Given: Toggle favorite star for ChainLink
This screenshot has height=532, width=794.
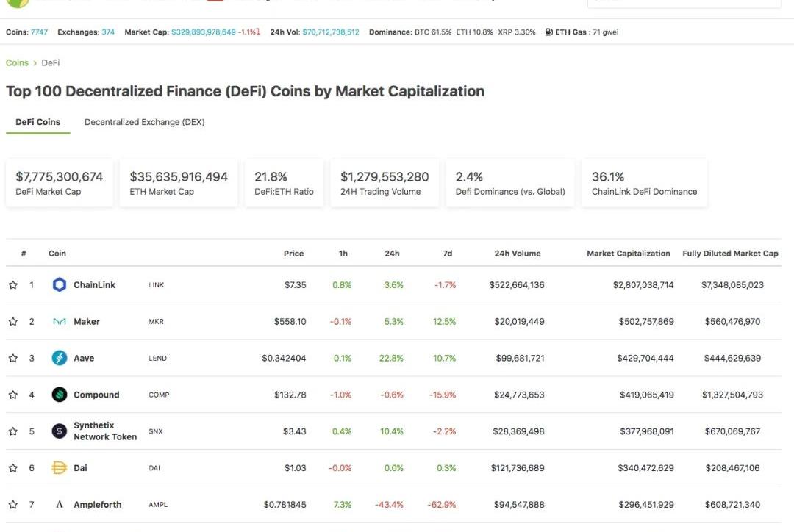Looking at the screenshot, I should [12, 285].
